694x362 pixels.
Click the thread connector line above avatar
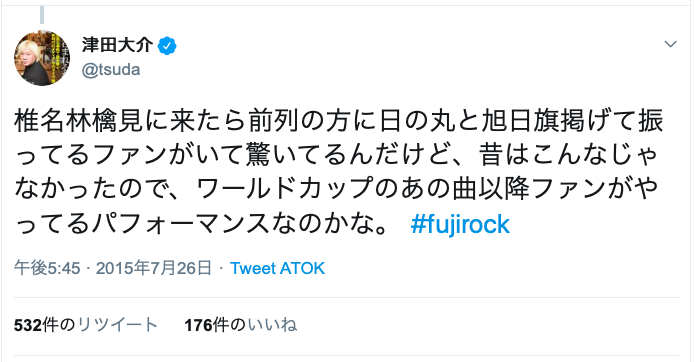42,15
